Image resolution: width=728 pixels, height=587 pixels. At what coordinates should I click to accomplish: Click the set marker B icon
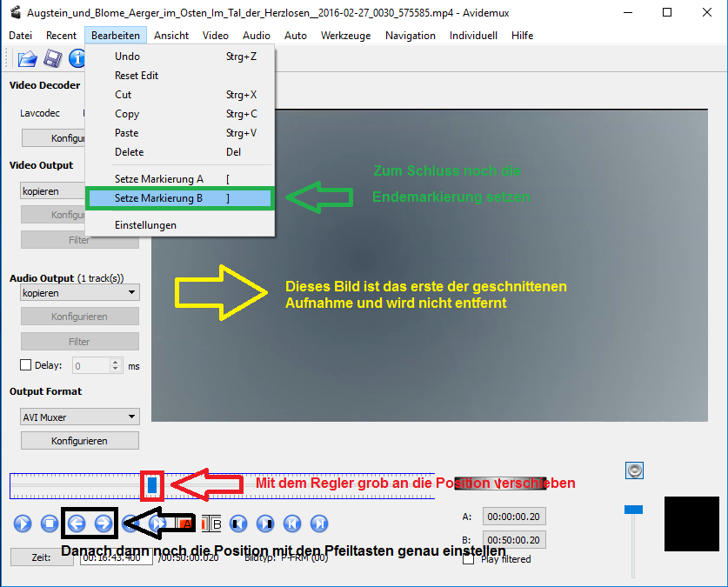[x=213, y=523]
